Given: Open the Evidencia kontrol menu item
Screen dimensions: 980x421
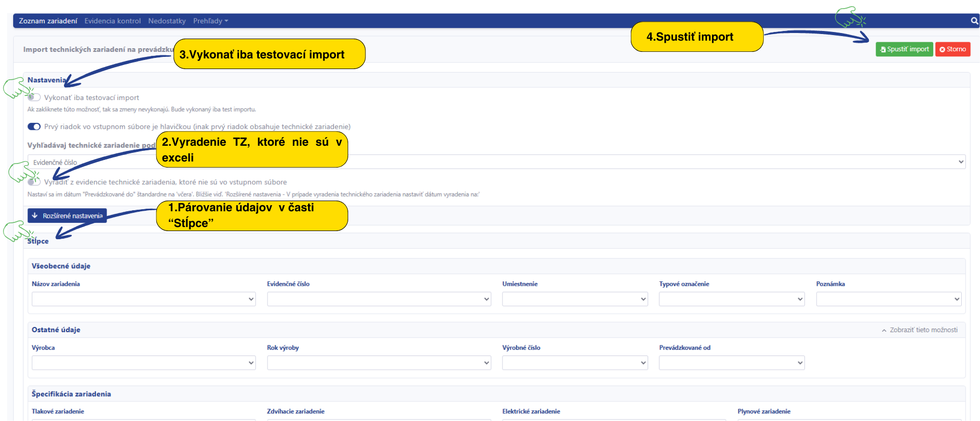Looking at the screenshot, I should [x=113, y=21].
